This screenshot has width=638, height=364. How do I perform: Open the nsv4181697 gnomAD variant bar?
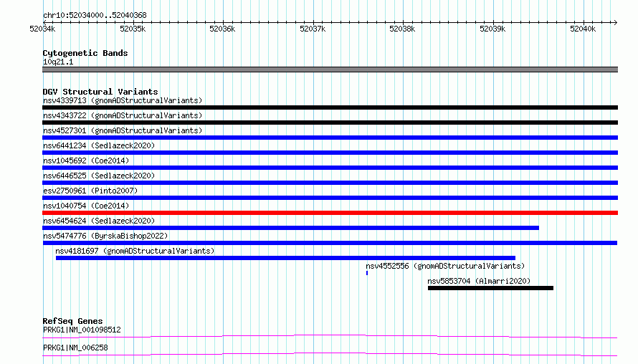click(285, 258)
